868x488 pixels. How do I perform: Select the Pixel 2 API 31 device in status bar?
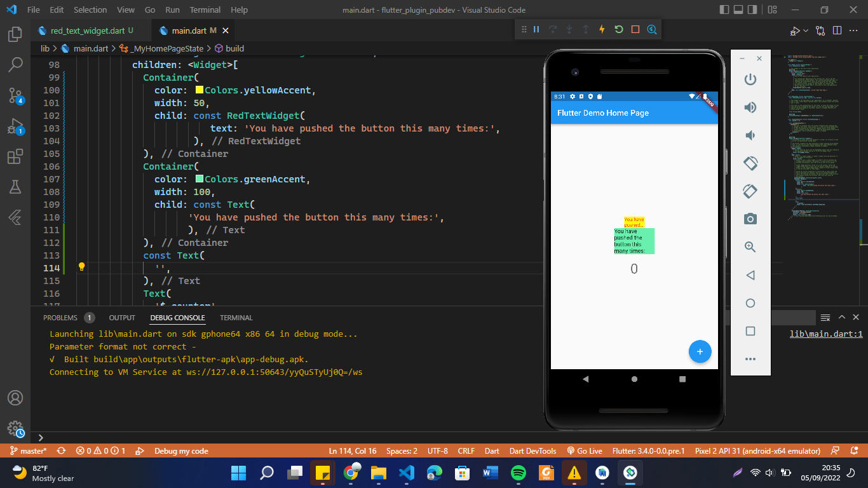757,451
